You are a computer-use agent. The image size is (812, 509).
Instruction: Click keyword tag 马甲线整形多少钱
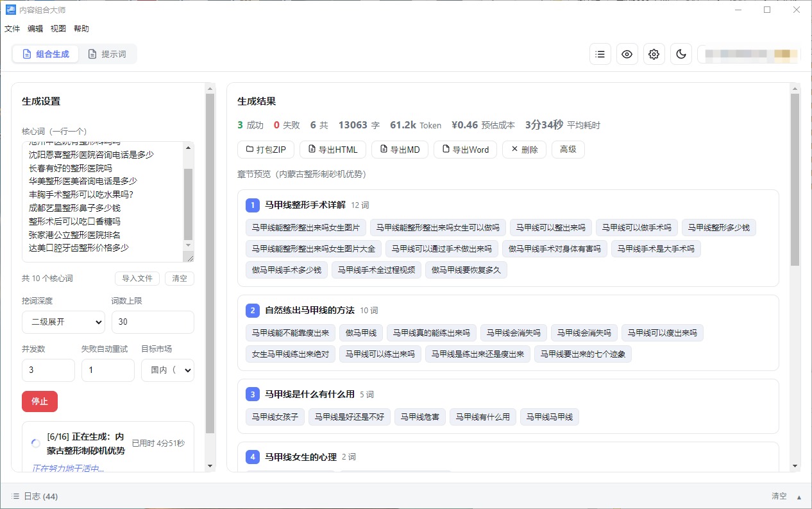pos(720,228)
